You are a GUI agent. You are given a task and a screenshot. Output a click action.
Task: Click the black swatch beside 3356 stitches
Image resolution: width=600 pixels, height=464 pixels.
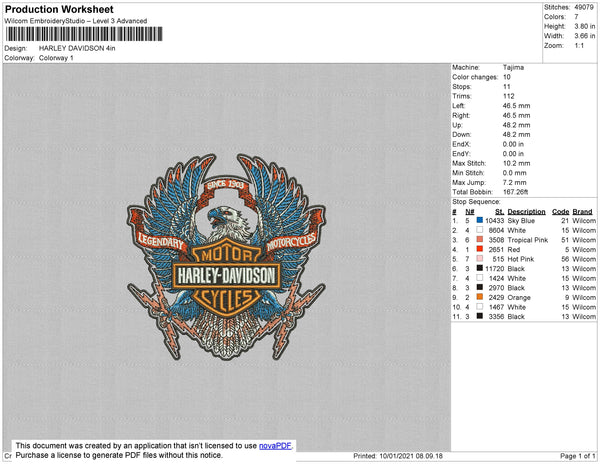pyautogui.click(x=479, y=316)
